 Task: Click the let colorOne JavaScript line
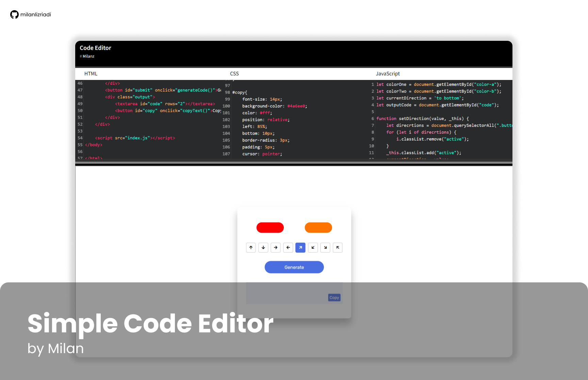point(439,84)
